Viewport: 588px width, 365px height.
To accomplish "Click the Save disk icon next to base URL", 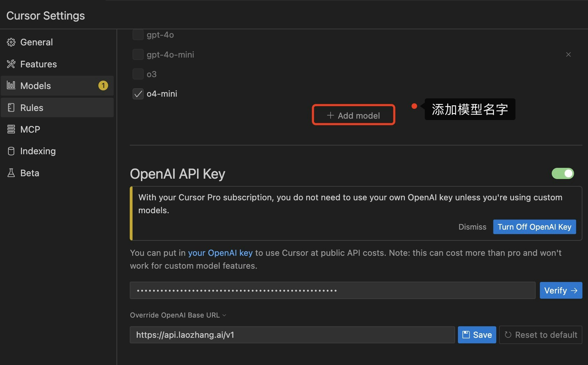I will click(x=466, y=335).
